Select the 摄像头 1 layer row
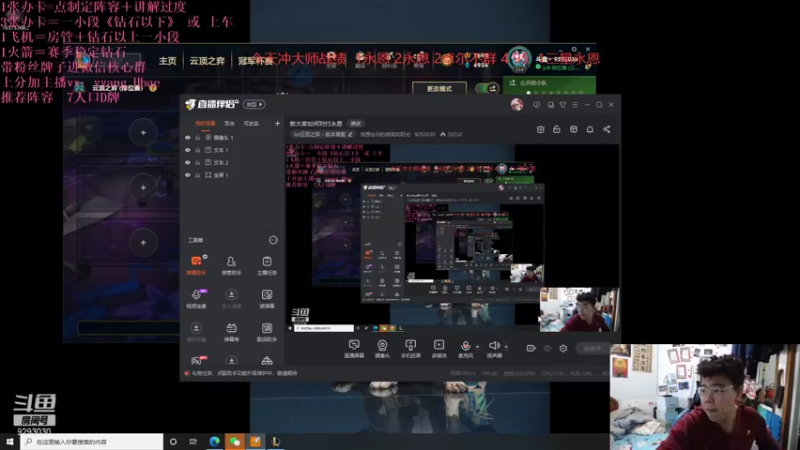 (232, 138)
